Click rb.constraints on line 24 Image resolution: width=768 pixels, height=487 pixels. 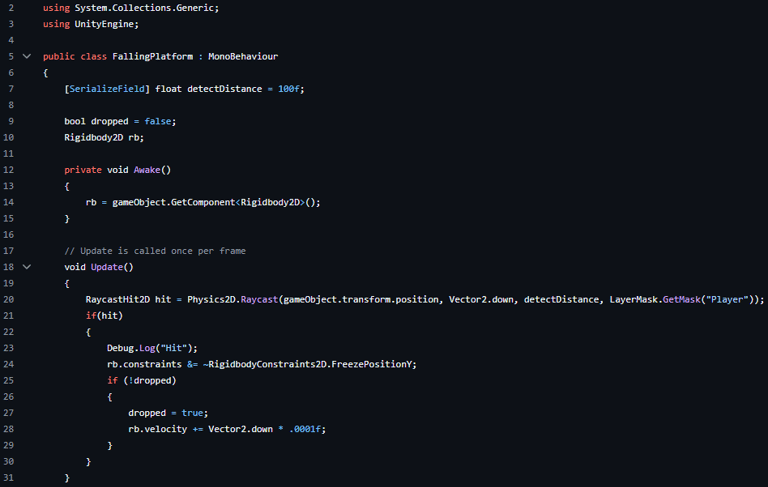(x=144, y=364)
